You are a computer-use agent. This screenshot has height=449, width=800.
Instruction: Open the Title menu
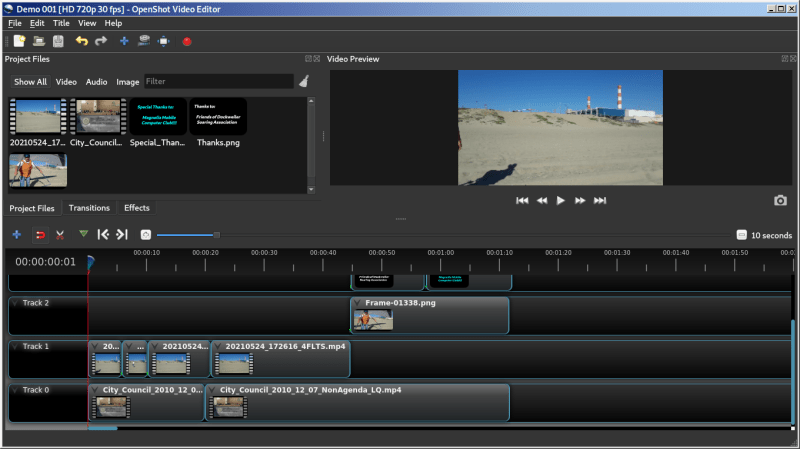pyautogui.click(x=61, y=23)
